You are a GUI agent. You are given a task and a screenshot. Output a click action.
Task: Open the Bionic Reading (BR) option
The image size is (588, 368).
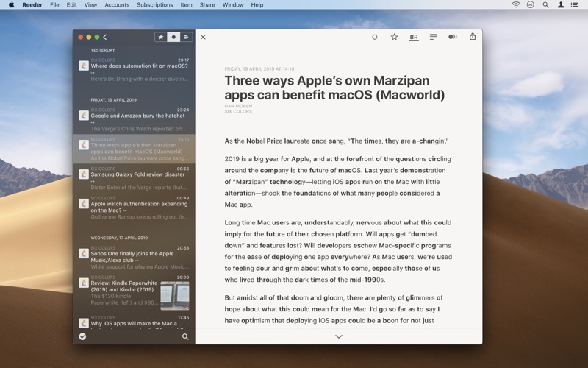[x=414, y=37]
